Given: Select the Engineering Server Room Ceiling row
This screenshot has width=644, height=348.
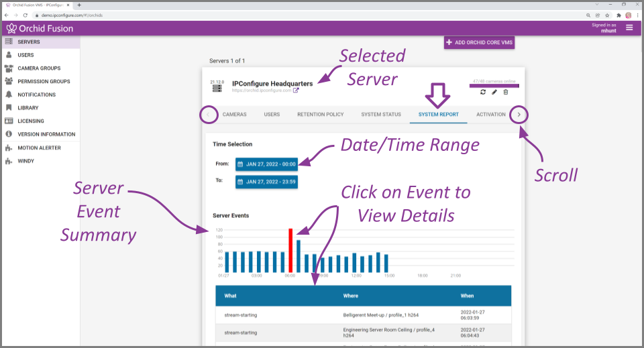Looking at the screenshot, I should pyautogui.click(x=364, y=333).
